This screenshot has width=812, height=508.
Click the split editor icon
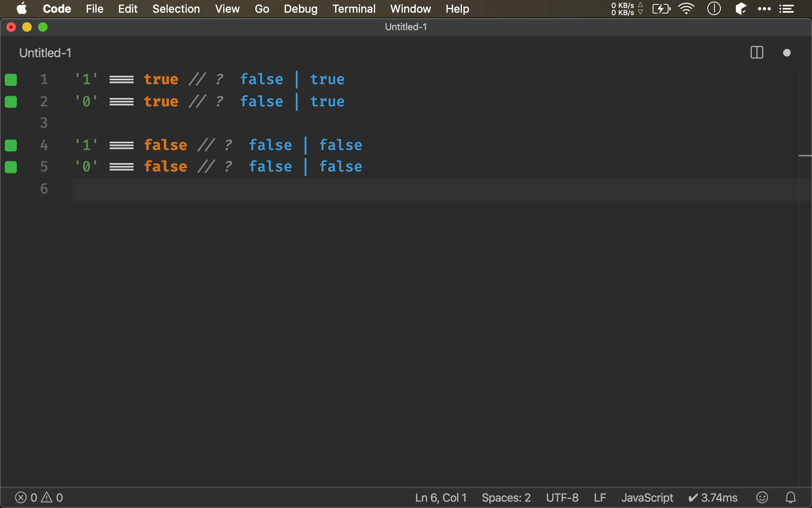click(x=756, y=52)
